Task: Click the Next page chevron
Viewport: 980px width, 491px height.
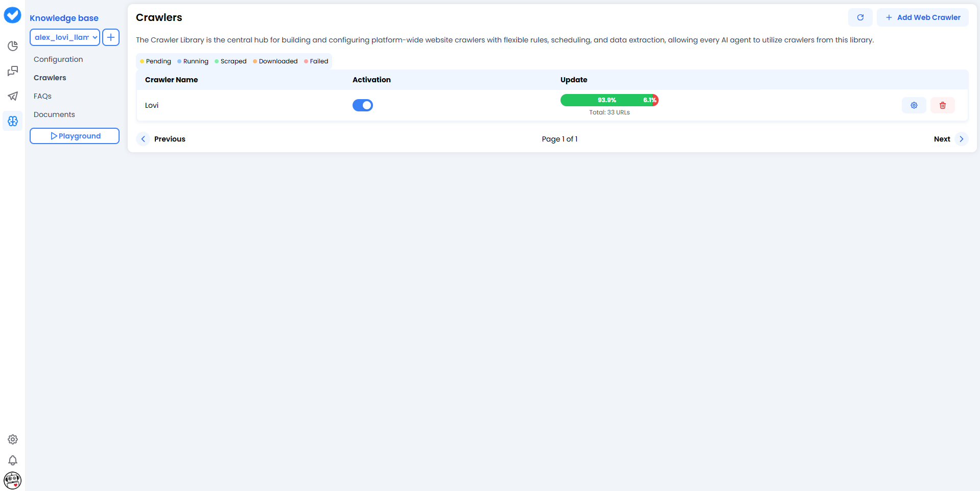Action: pos(962,138)
